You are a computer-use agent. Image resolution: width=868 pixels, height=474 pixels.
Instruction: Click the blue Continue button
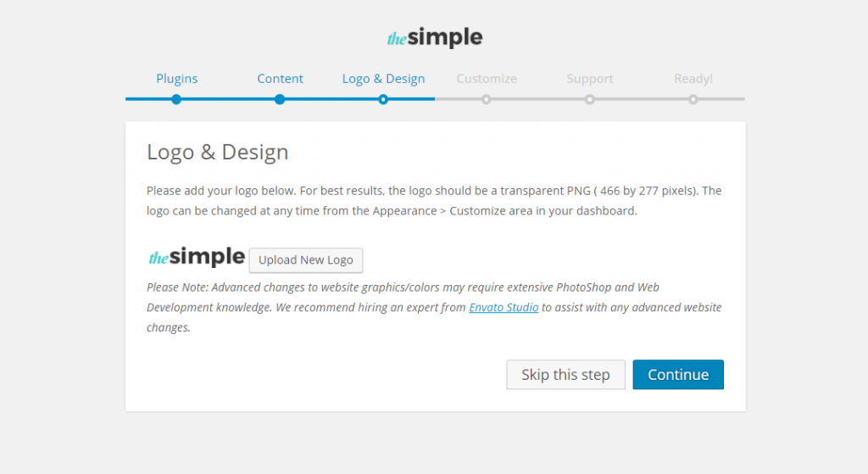point(678,374)
